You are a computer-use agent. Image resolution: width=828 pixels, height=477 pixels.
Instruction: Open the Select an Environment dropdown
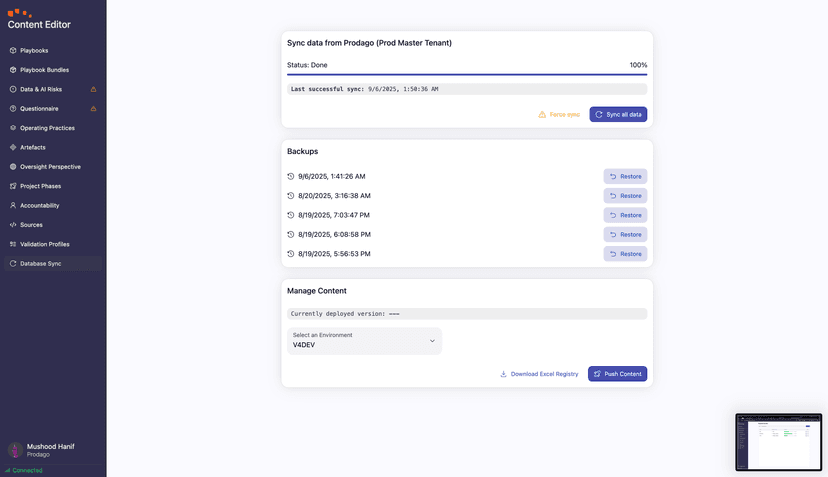pos(364,341)
